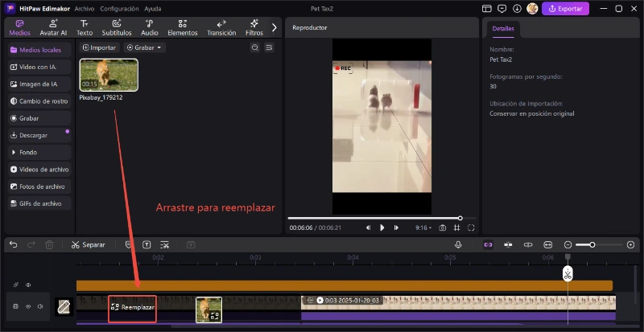
Task: Fit timeline to window icon
Action: 548,244
